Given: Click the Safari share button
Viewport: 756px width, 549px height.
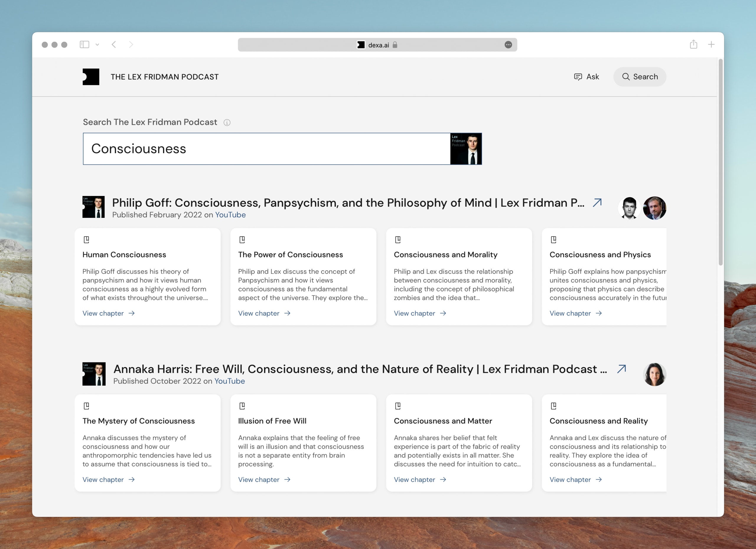Looking at the screenshot, I should [x=693, y=44].
